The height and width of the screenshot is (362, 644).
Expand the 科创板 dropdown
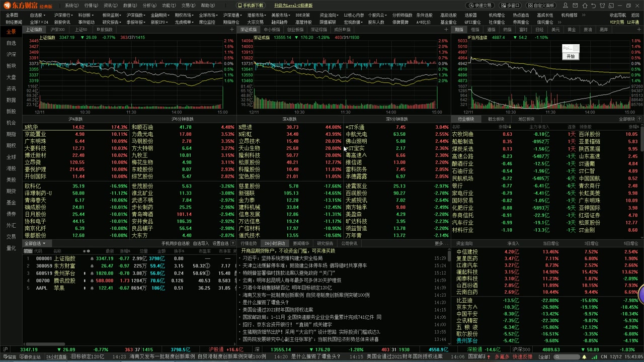[x=87, y=16]
